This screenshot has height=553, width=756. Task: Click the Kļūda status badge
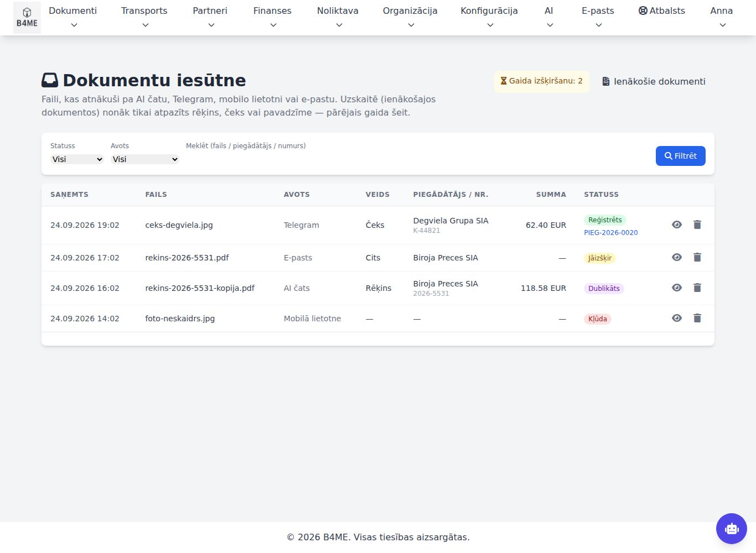[x=598, y=319]
